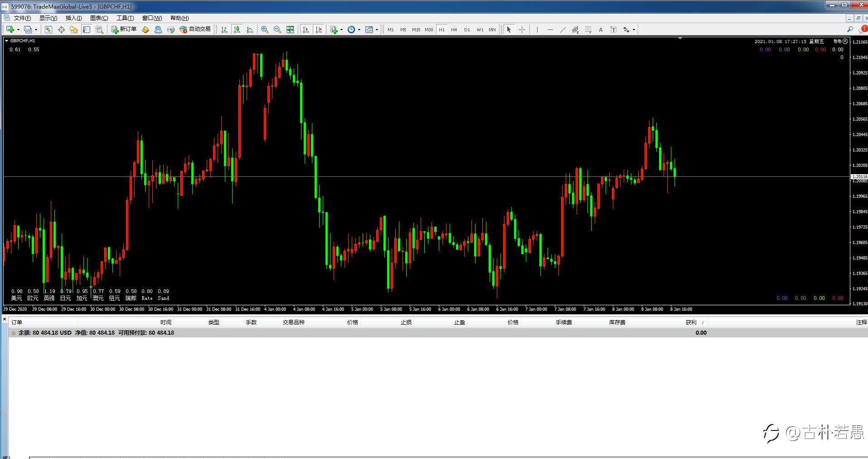Open the 帮助(H) Help menu
The height and width of the screenshot is (459, 868).
coord(179,18)
